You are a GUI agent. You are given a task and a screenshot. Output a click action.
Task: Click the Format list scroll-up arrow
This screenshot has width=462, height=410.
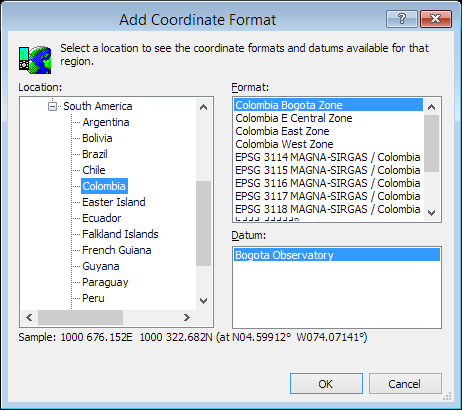[431, 107]
